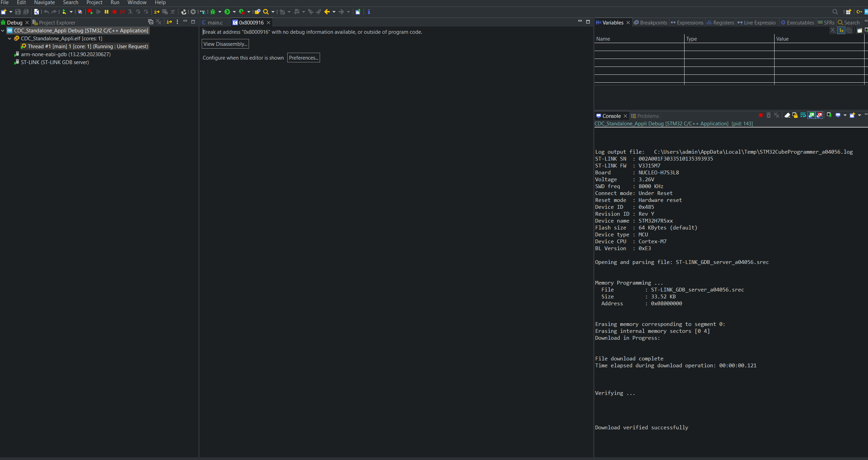Toggle Word Wrap in Console toolbar
The image size is (868, 460).
(x=803, y=115)
